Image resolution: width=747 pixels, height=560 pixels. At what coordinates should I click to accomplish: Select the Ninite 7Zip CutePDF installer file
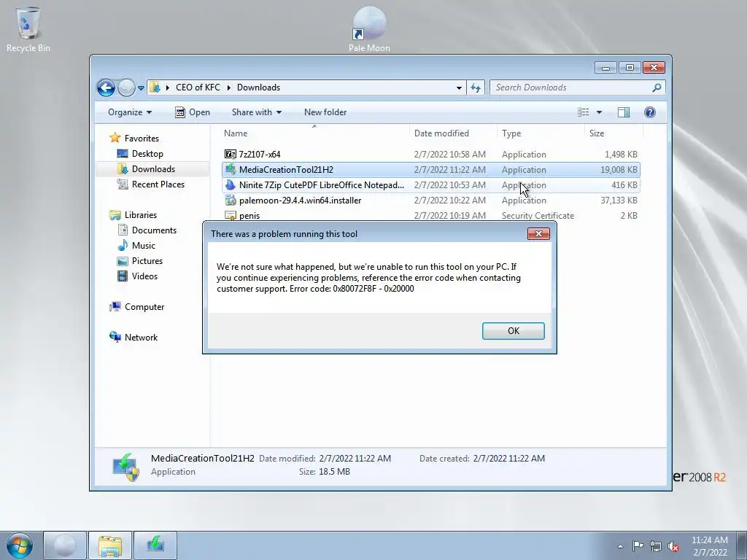point(430,184)
